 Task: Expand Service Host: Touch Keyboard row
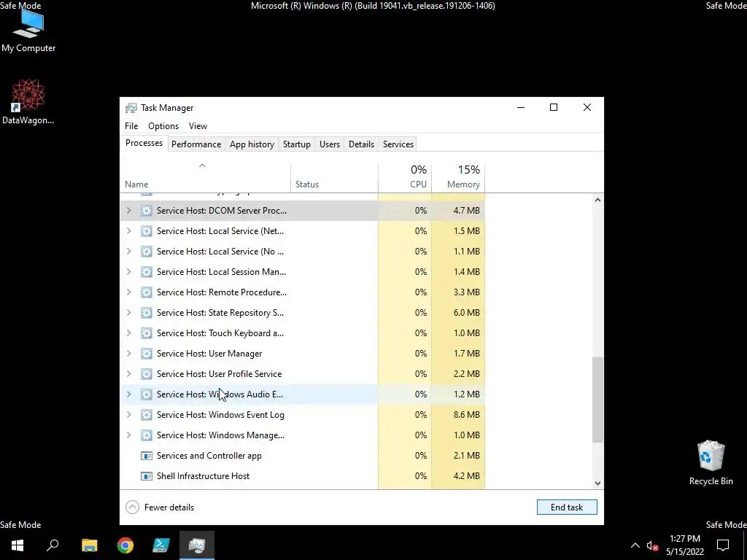(x=128, y=333)
